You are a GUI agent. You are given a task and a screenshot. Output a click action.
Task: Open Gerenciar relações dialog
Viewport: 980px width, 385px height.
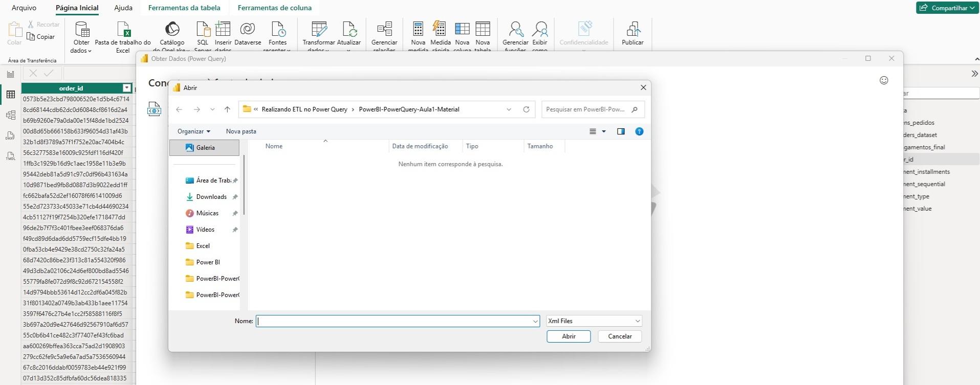click(384, 37)
